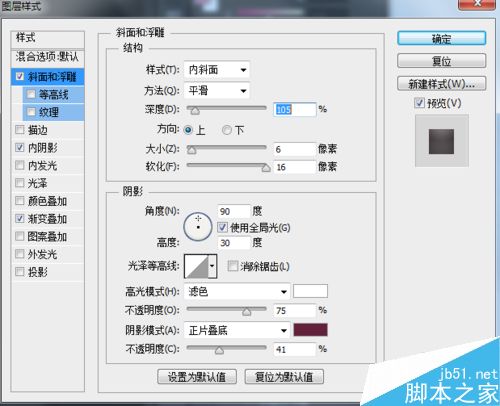Click the soften value field 16
This screenshot has width=500, height=406.
coord(294,167)
